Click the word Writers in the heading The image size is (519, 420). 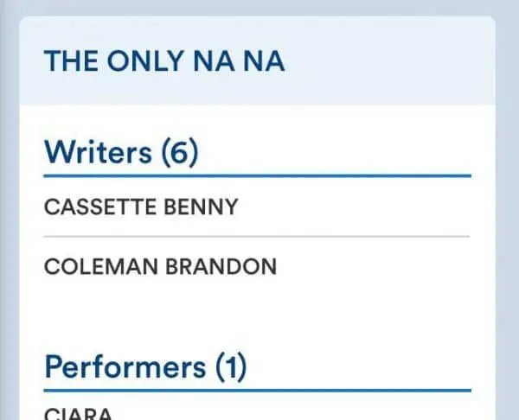[98, 153]
